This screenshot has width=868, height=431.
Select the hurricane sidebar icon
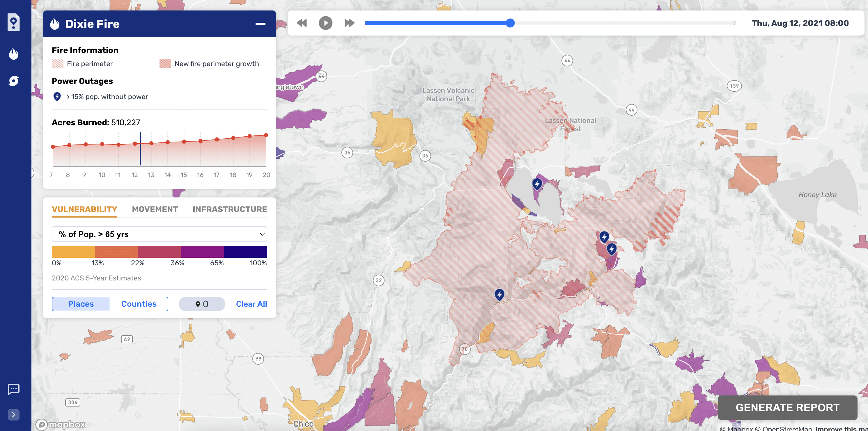point(13,81)
